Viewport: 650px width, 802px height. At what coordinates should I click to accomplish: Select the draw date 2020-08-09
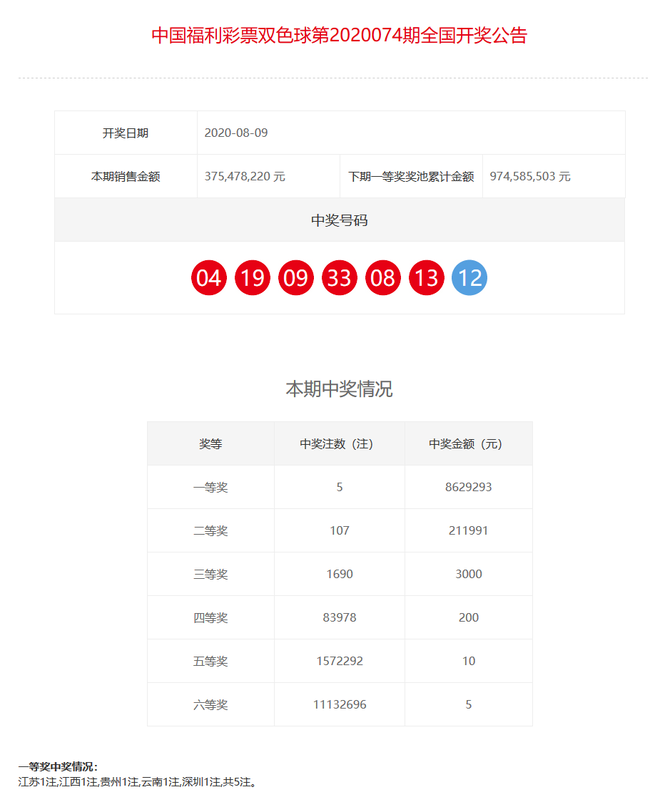pyautogui.click(x=236, y=132)
